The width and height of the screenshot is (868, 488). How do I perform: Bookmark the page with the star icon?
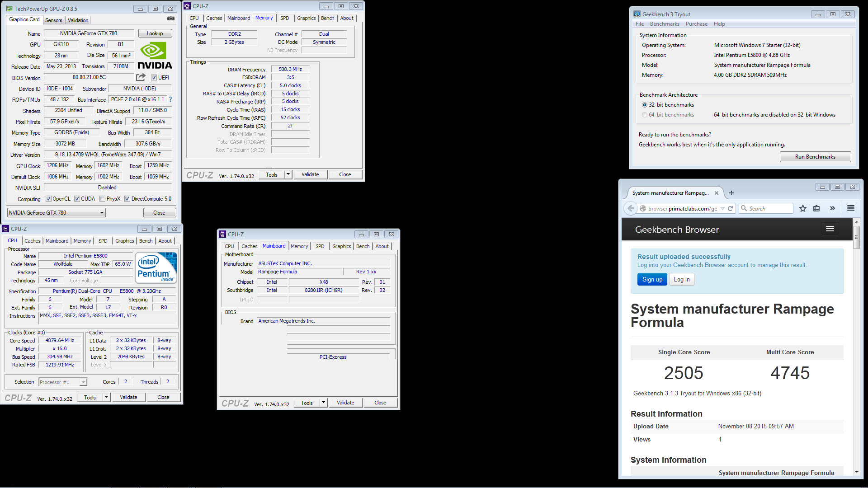pos(802,208)
